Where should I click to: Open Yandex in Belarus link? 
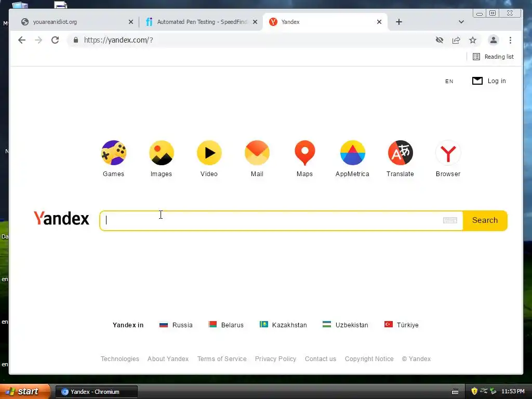(x=227, y=325)
